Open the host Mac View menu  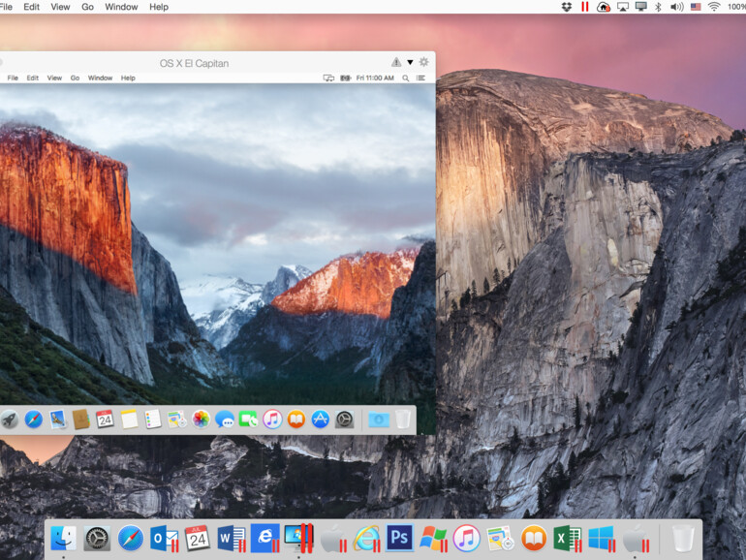pos(60,7)
